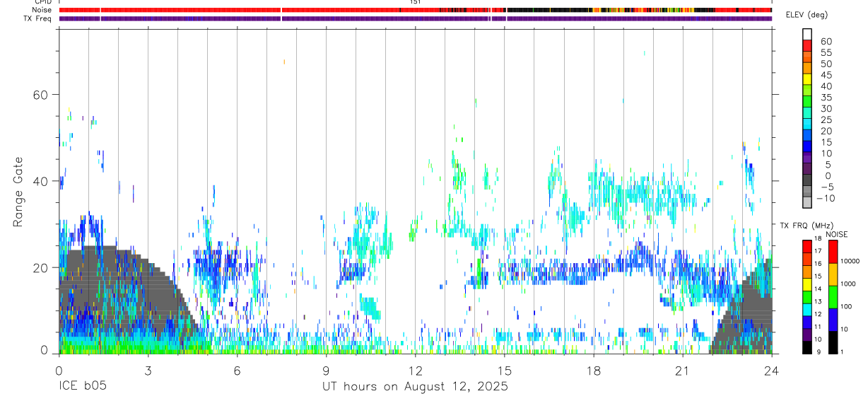Click the '100' value on the NOISE scale
The width and height of the screenshot is (868, 401).
[x=847, y=306]
